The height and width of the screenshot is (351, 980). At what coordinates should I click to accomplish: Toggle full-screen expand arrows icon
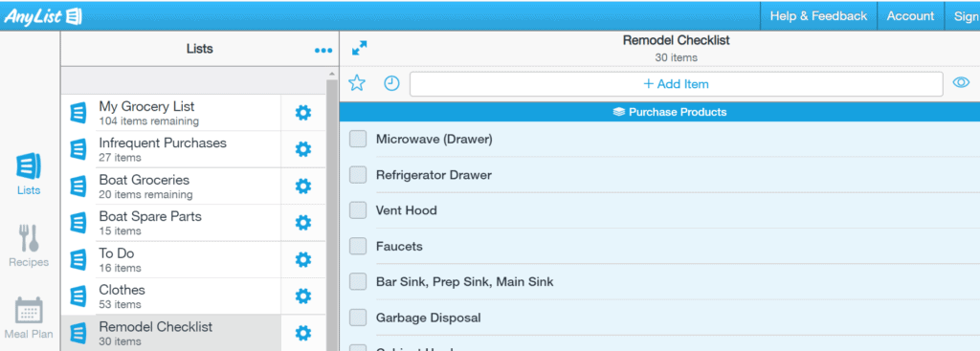coord(360,48)
